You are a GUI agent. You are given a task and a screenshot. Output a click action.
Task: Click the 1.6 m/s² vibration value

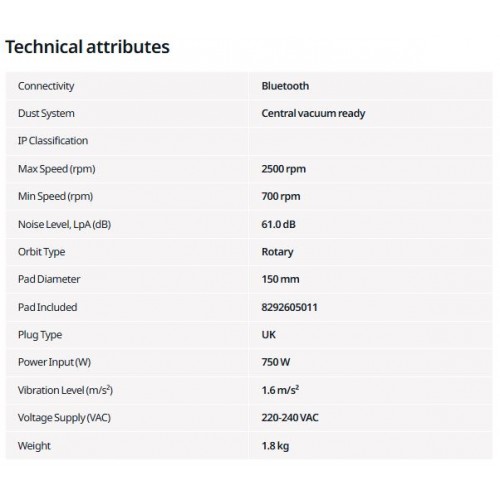pos(280,390)
